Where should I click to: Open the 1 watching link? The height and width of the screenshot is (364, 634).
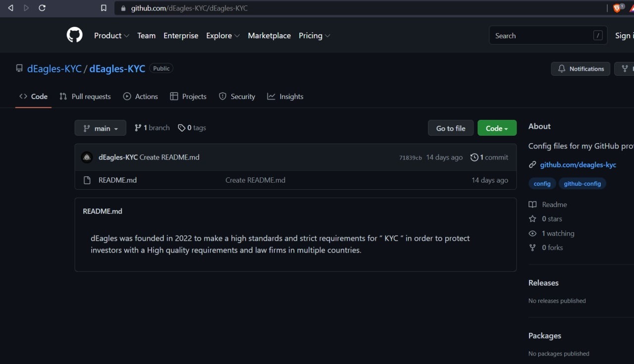tap(558, 233)
